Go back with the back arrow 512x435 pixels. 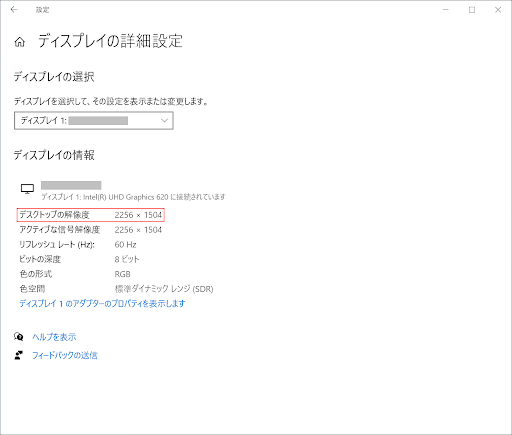point(14,10)
